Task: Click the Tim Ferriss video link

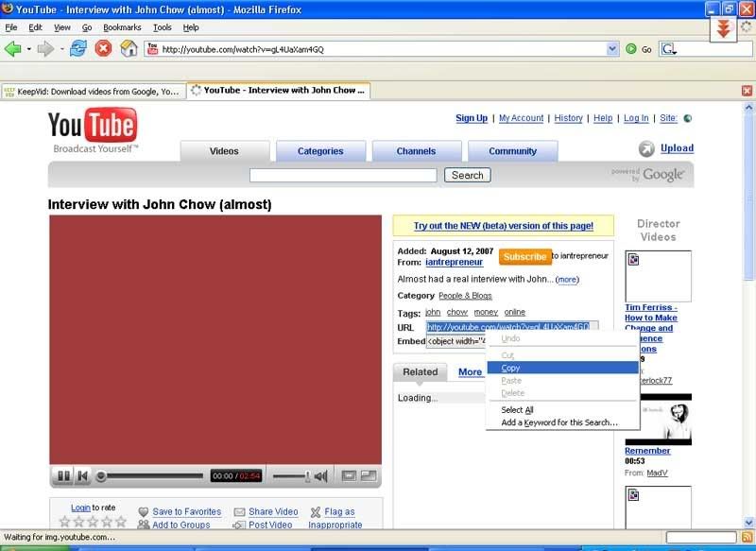Action: (651, 328)
